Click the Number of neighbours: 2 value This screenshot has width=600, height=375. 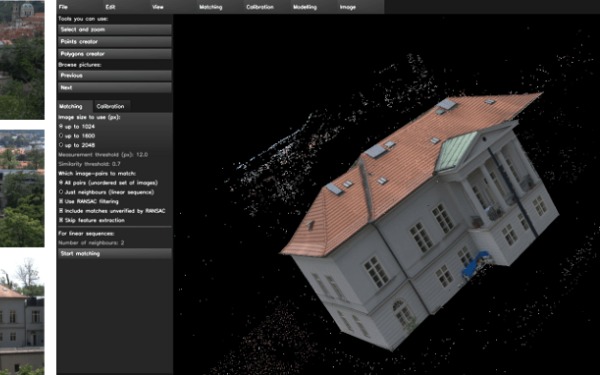(91, 243)
